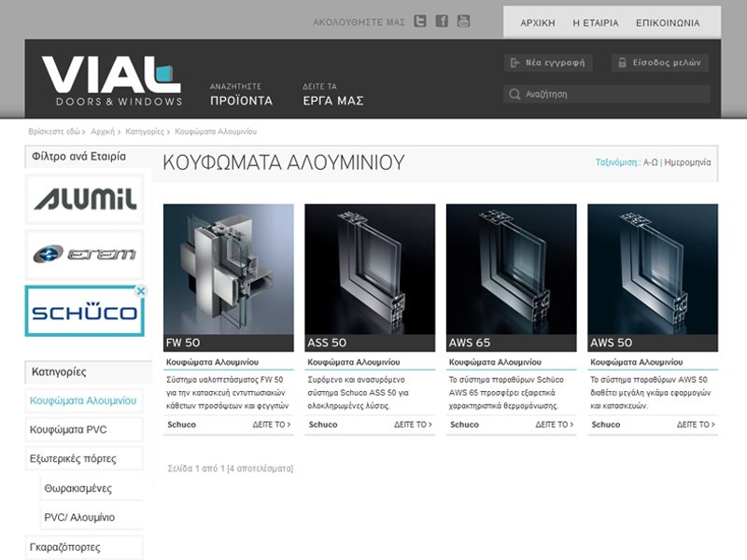Click the ΚΟΥΦΩΜΑΤΑ ΑΛΟΥΜΙΝΙΟΥ page title
Image resolution: width=747 pixels, height=560 pixels.
284,162
